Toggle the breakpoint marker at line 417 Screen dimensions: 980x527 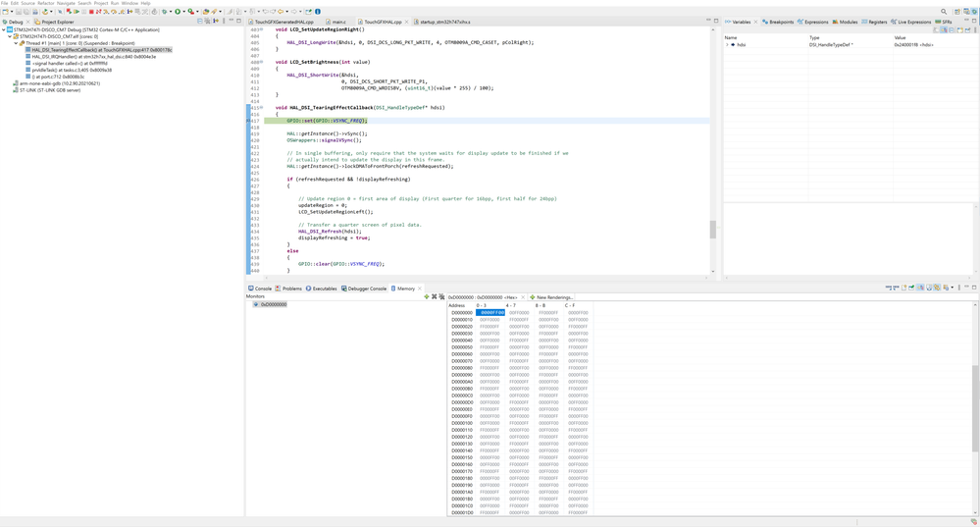pyautogui.click(x=249, y=121)
